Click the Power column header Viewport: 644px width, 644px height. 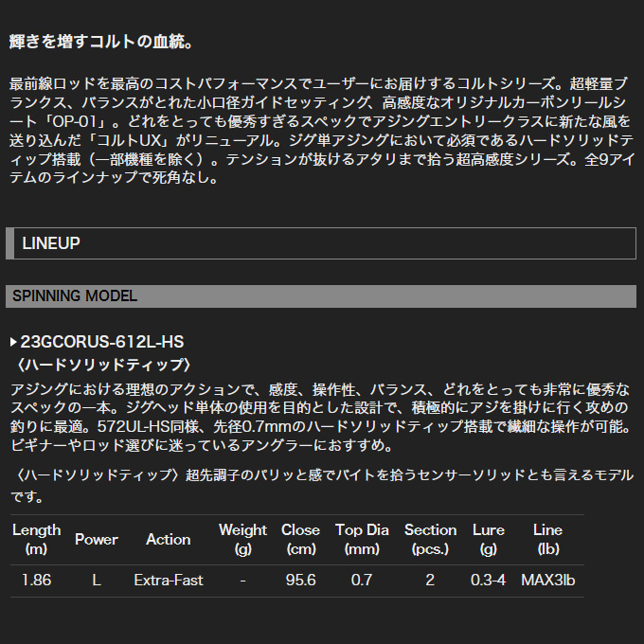97,539
